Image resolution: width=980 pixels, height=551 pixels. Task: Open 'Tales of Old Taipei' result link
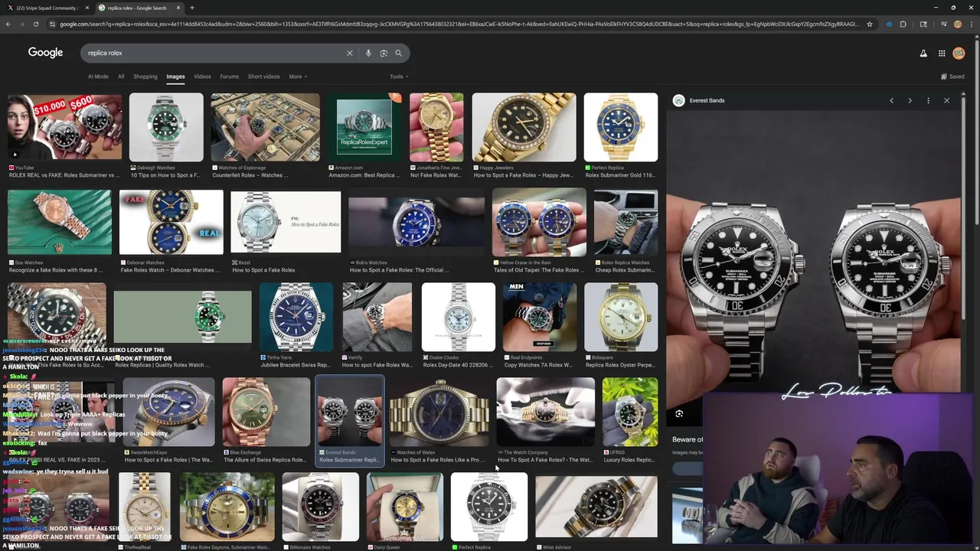tap(537, 270)
